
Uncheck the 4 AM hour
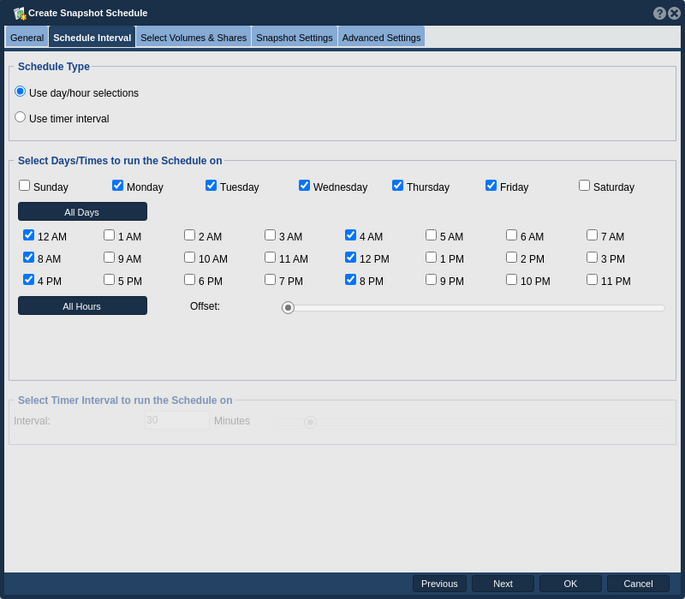[x=351, y=235]
